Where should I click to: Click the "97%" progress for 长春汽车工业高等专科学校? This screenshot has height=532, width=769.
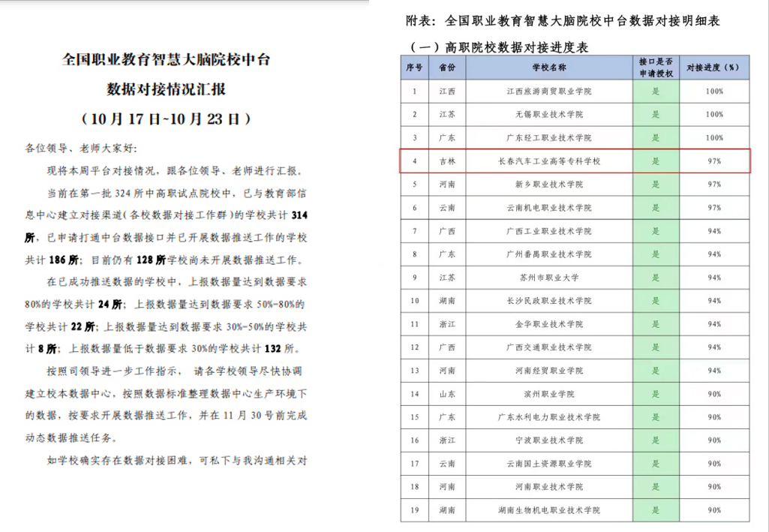tap(714, 161)
